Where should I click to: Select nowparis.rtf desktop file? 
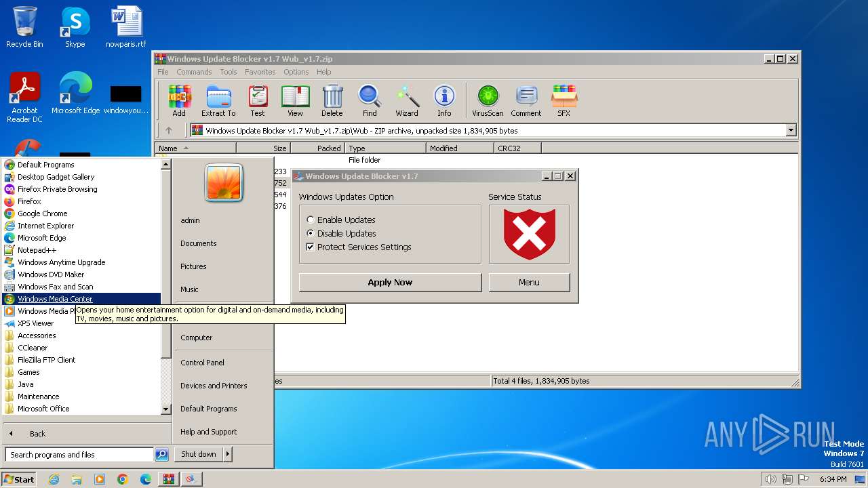[x=126, y=27]
